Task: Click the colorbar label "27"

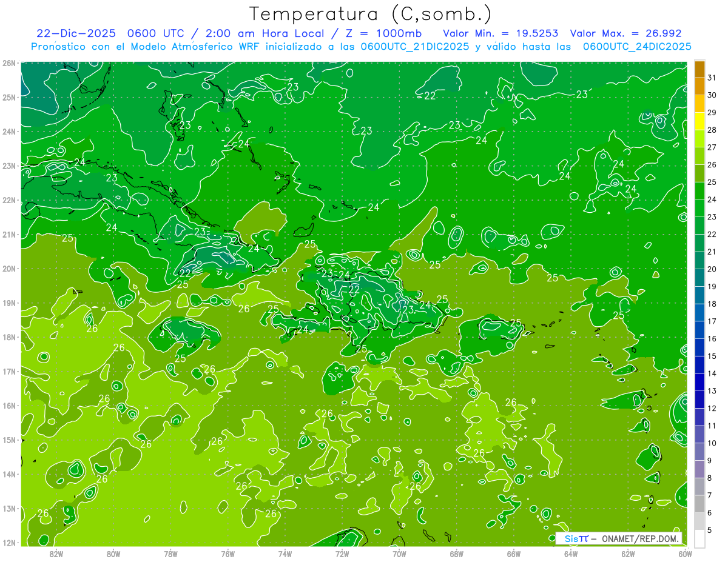Action: click(712, 147)
